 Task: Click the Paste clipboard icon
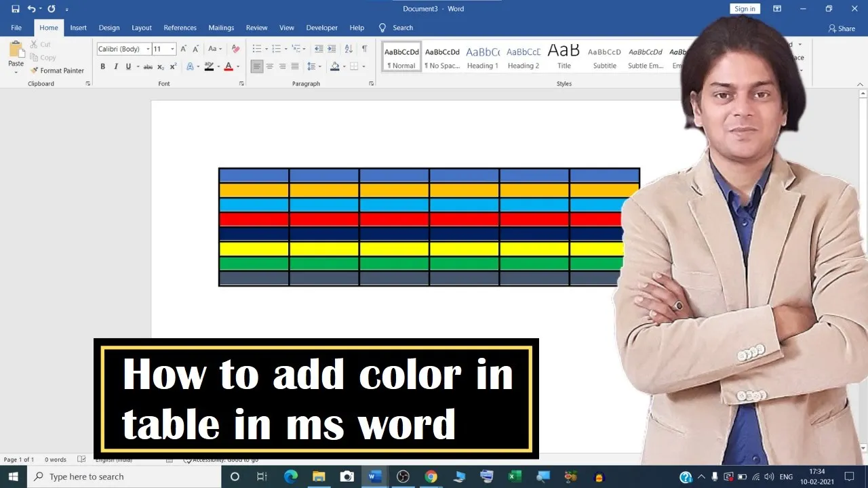(x=16, y=49)
